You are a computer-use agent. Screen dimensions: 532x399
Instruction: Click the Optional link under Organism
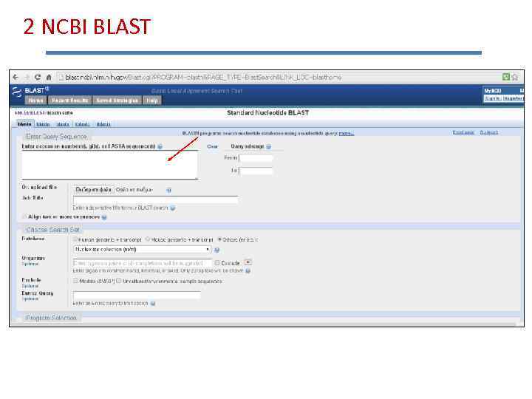pos(30,264)
